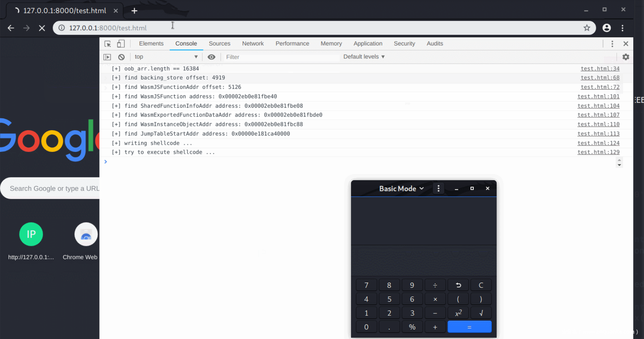This screenshot has width=644, height=339.
Task: Open the Chrome profile avatar icon
Action: (606, 28)
